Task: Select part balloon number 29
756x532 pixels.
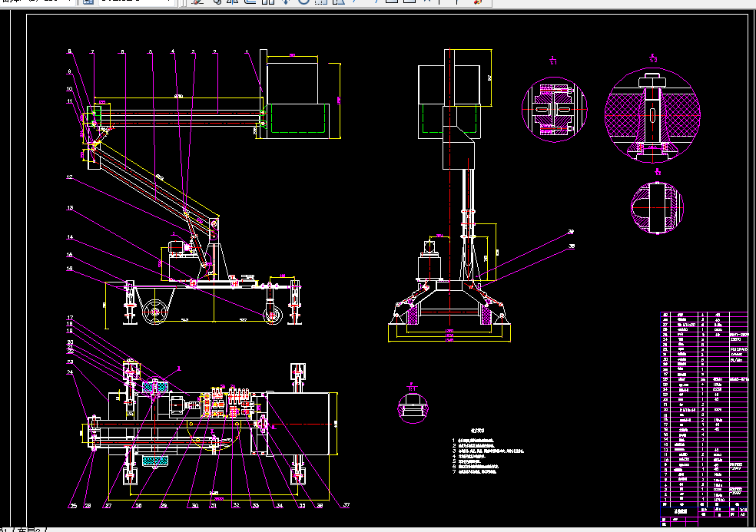Action: [164, 505]
